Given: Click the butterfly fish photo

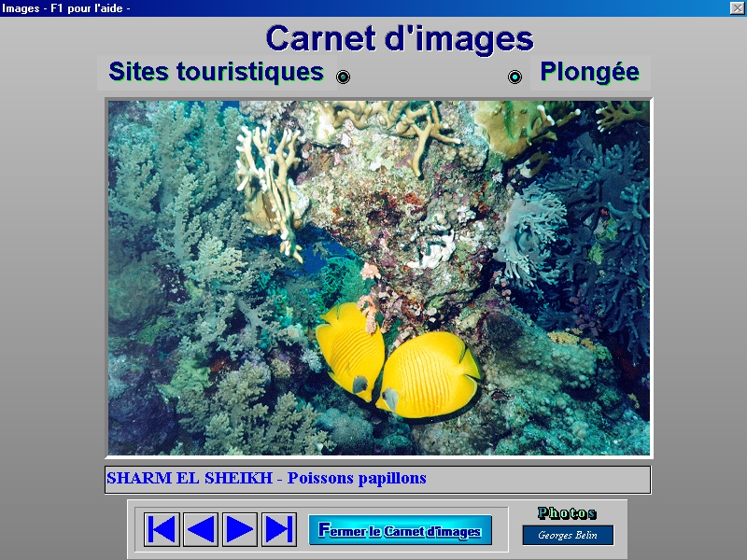Looking at the screenshot, I should point(379,277).
